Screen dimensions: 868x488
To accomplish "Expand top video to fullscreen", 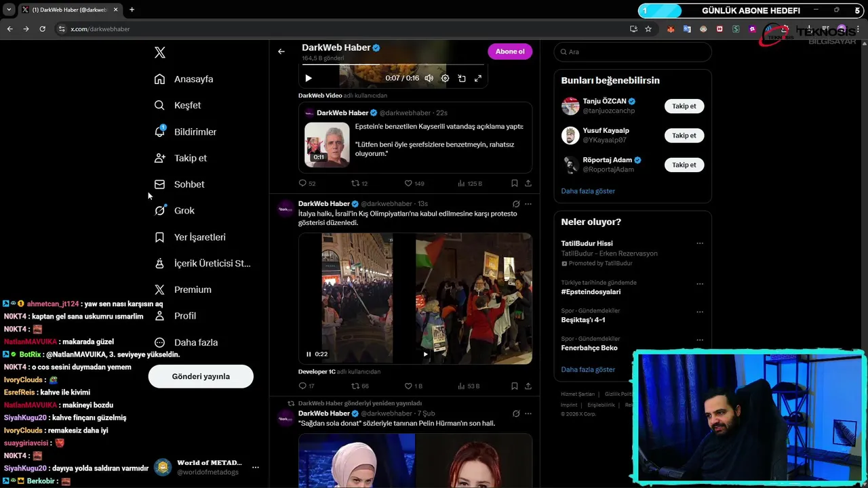I will (478, 78).
